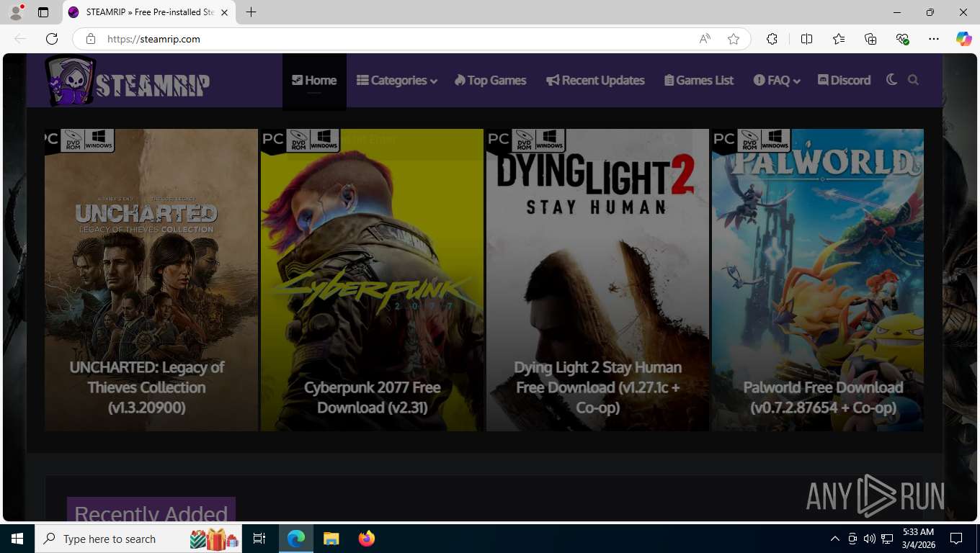Expand the FAQ dropdown menu

point(777,81)
